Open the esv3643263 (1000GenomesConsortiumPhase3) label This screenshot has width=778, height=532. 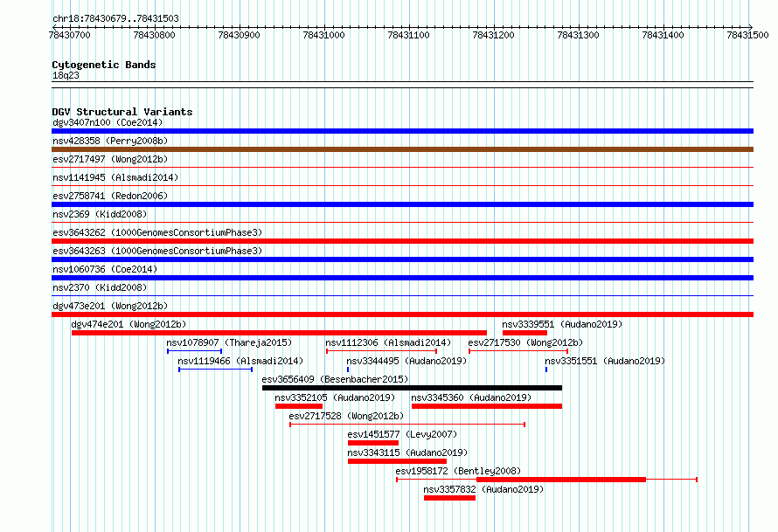pos(157,251)
